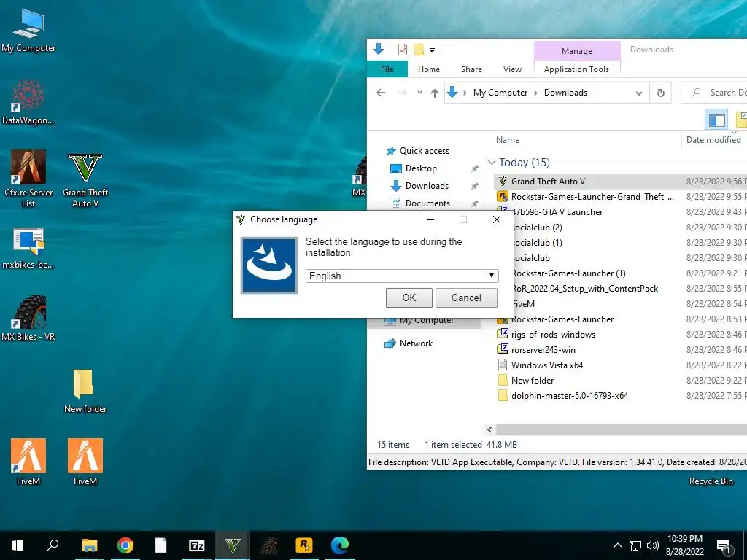747x560 pixels.
Task: Open Quick Access Toolbar customize dropdown
Action: click(x=432, y=50)
